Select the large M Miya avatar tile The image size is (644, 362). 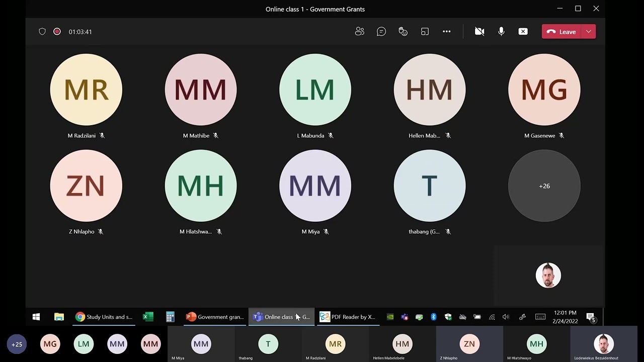(x=315, y=186)
